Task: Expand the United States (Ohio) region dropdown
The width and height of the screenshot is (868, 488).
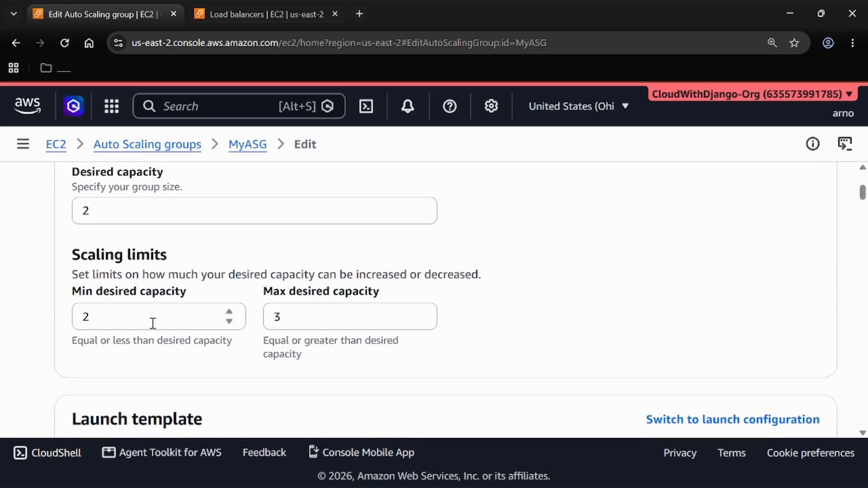Action: coord(579,106)
